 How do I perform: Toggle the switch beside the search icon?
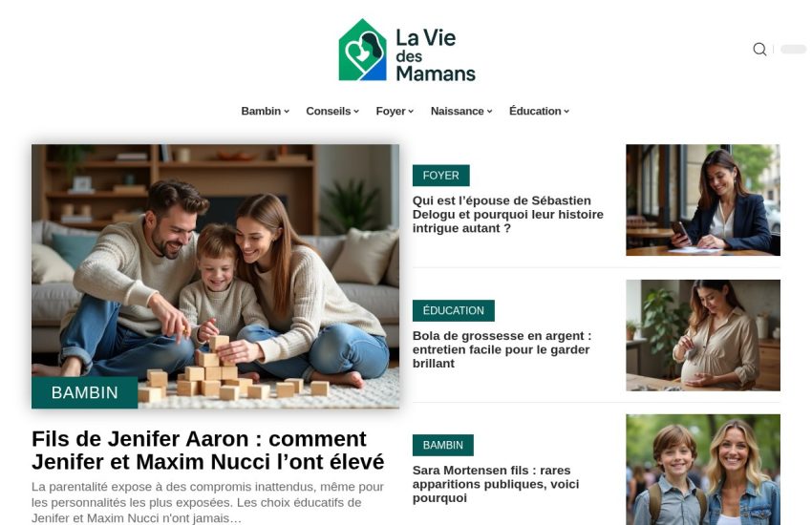[x=793, y=49]
